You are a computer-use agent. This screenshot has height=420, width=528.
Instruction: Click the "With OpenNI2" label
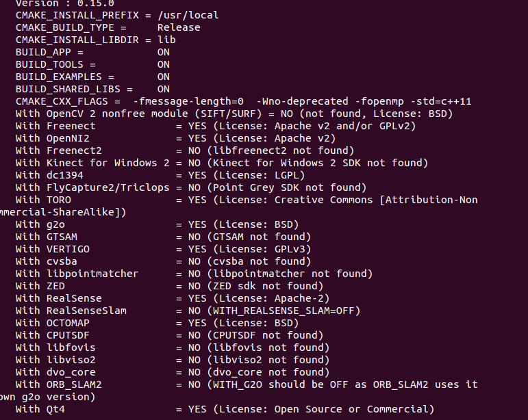tap(53, 138)
